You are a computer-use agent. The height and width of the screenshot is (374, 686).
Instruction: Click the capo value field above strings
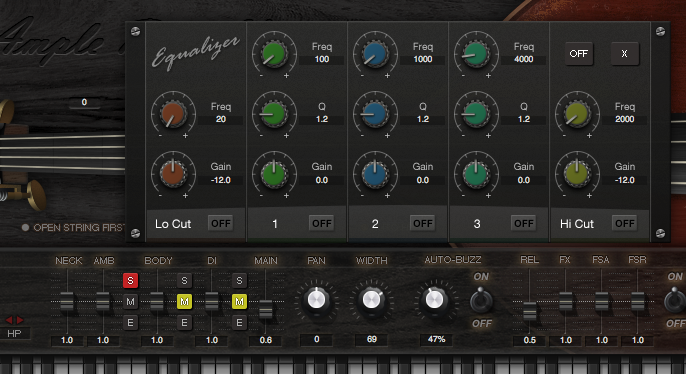pos(84,102)
